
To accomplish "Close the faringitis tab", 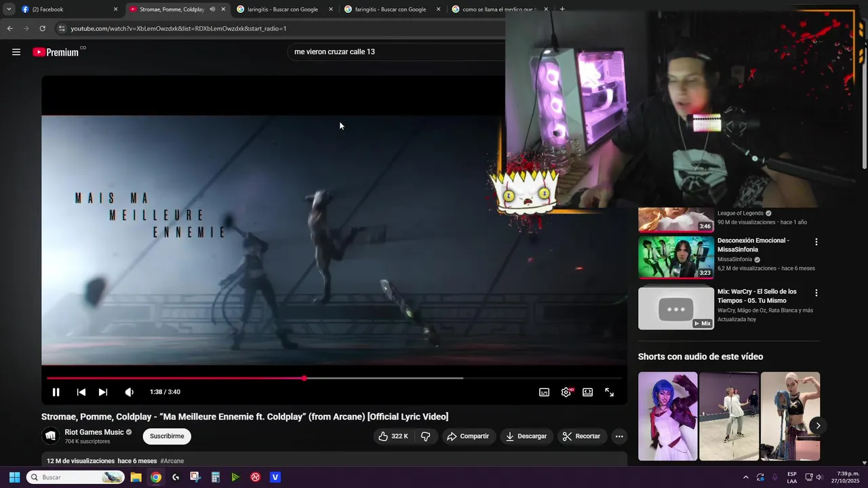I will (x=438, y=9).
